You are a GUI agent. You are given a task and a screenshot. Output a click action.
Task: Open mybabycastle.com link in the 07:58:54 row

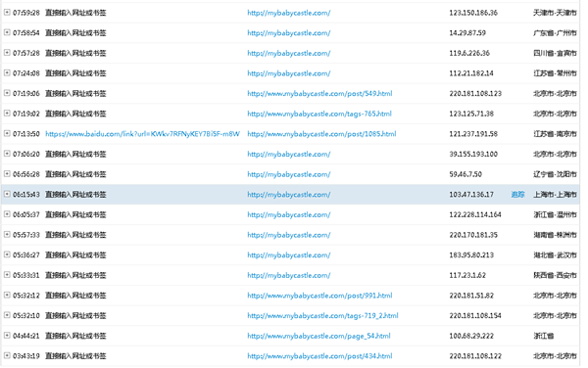coord(289,33)
